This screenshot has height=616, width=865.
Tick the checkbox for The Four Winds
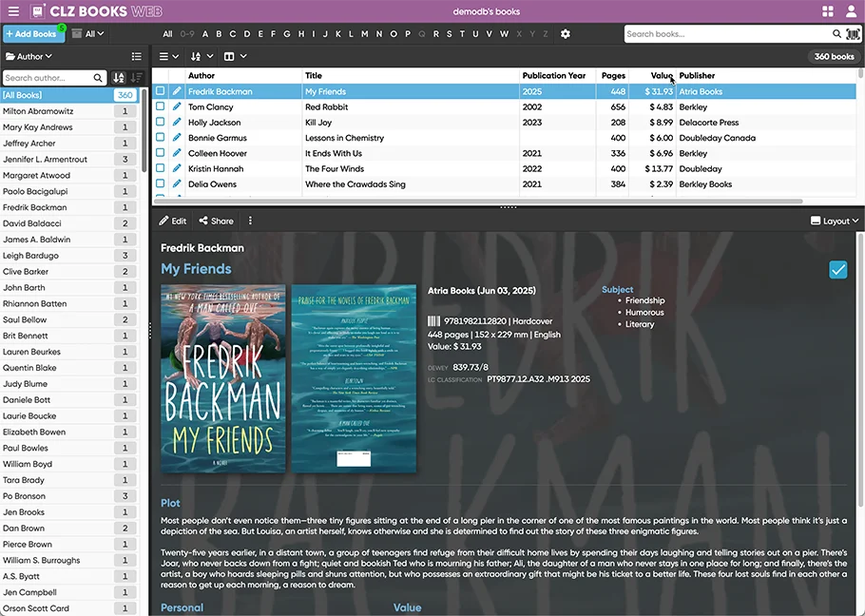coord(160,167)
